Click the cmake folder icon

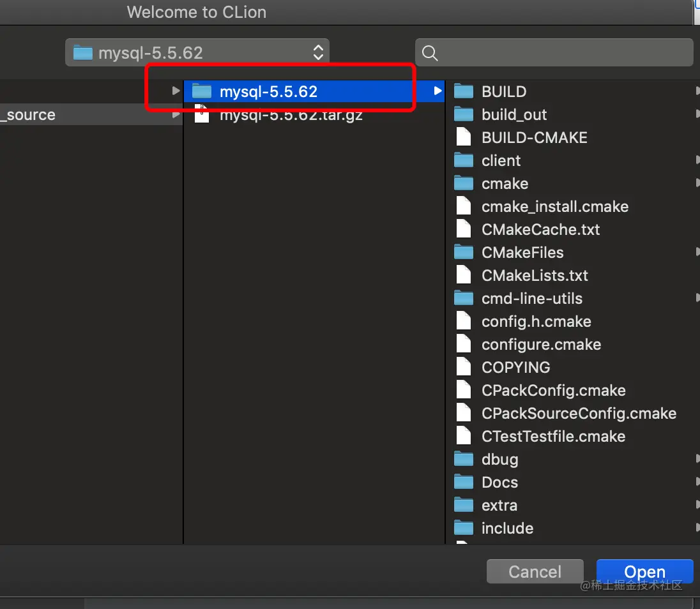[464, 183]
